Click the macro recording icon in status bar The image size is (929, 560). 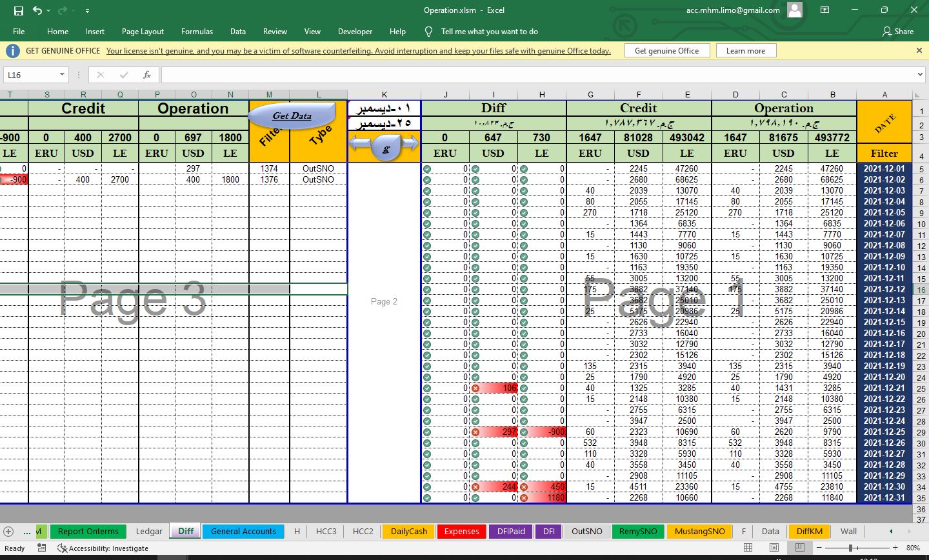click(x=42, y=548)
